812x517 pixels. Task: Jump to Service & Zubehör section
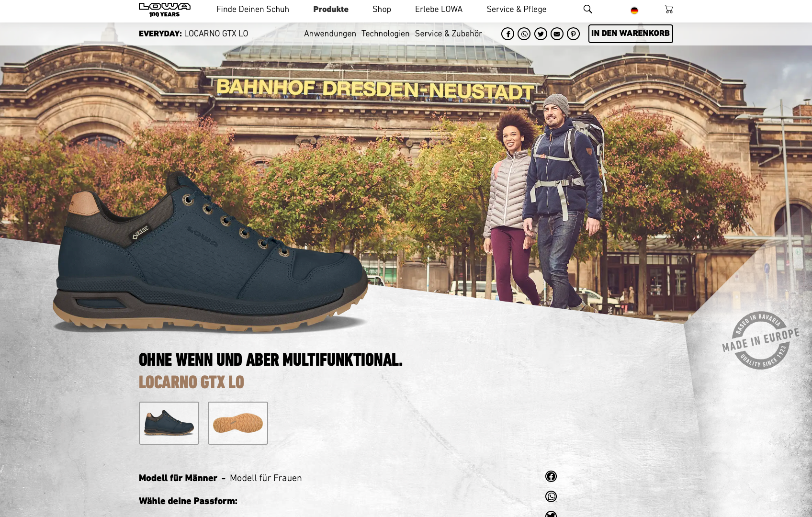448,34
